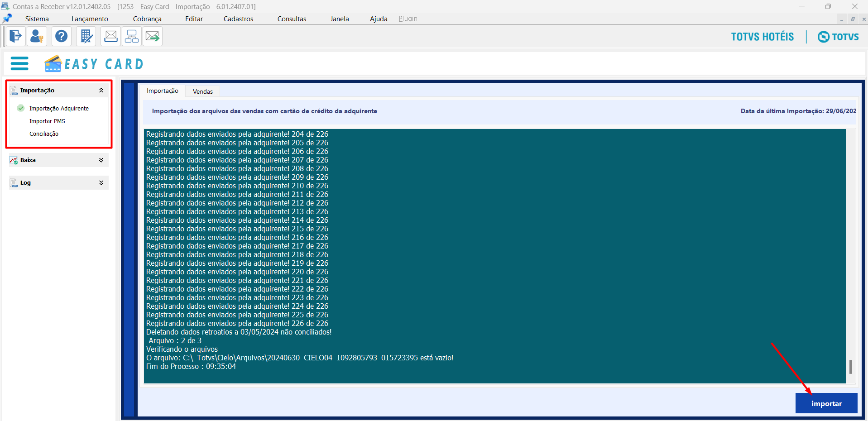The width and height of the screenshot is (868, 421).
Task: Click the log line '226 de 226'
Action: (237, 324)
